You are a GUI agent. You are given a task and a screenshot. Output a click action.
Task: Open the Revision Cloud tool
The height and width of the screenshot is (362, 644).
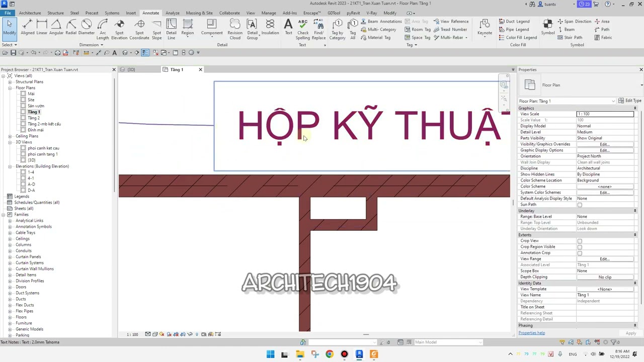[x=235, y=30]
